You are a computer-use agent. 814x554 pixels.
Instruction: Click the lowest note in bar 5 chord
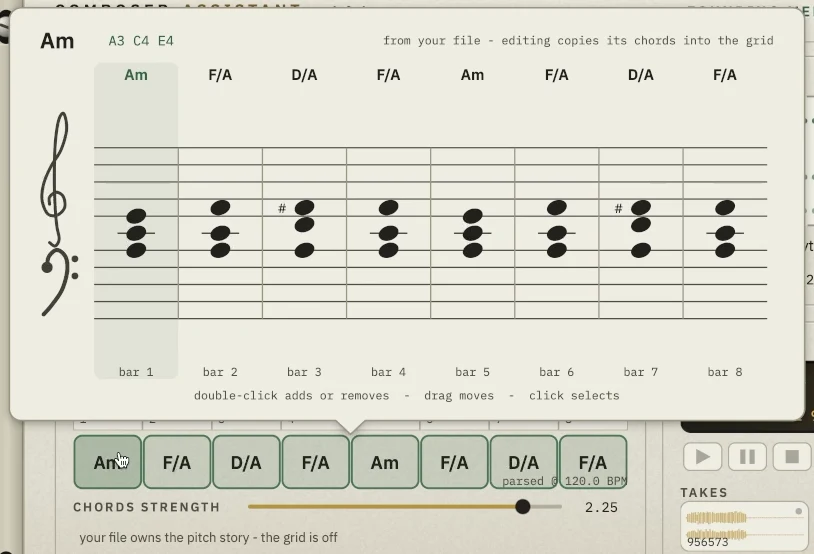pos(472,250)
